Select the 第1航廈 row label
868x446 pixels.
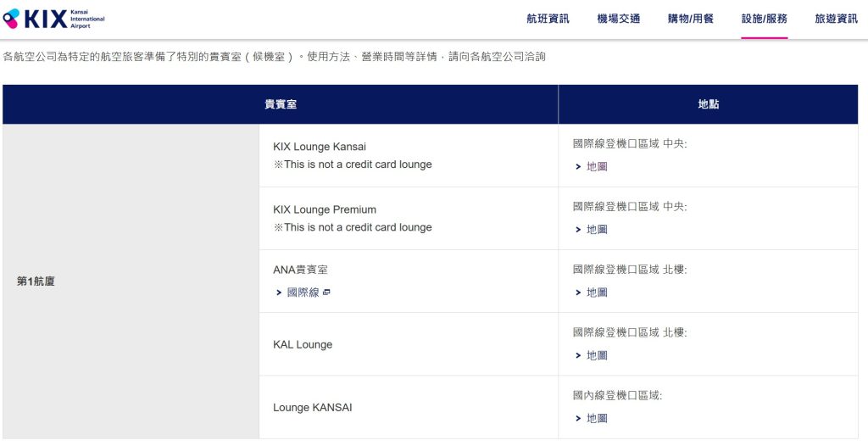pos(36,282)
